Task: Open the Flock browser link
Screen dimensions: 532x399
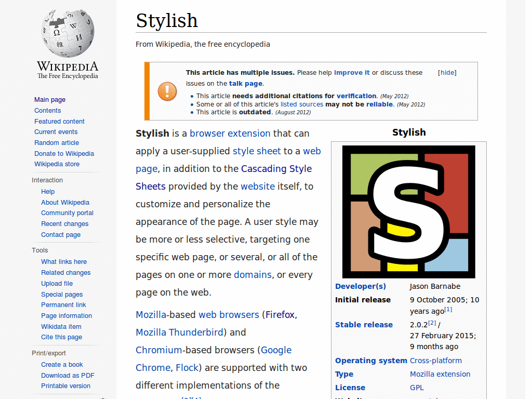Action: (187, 367)
